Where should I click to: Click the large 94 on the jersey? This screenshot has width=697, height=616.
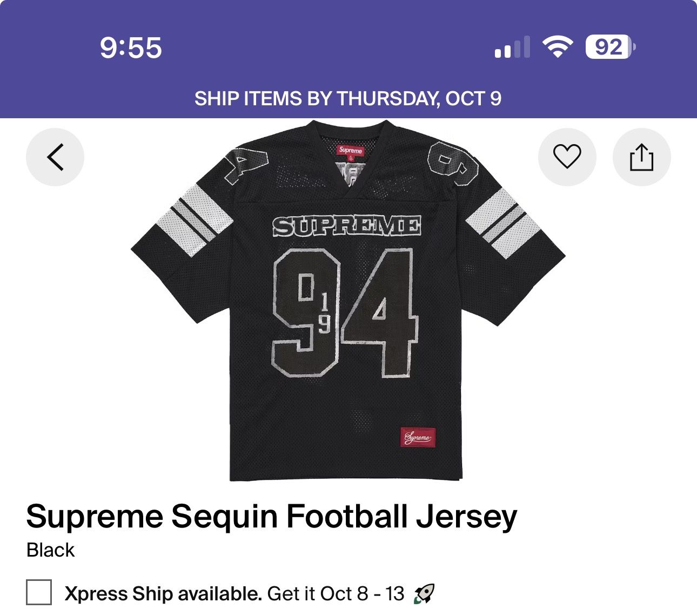click(x=345, y=312)
